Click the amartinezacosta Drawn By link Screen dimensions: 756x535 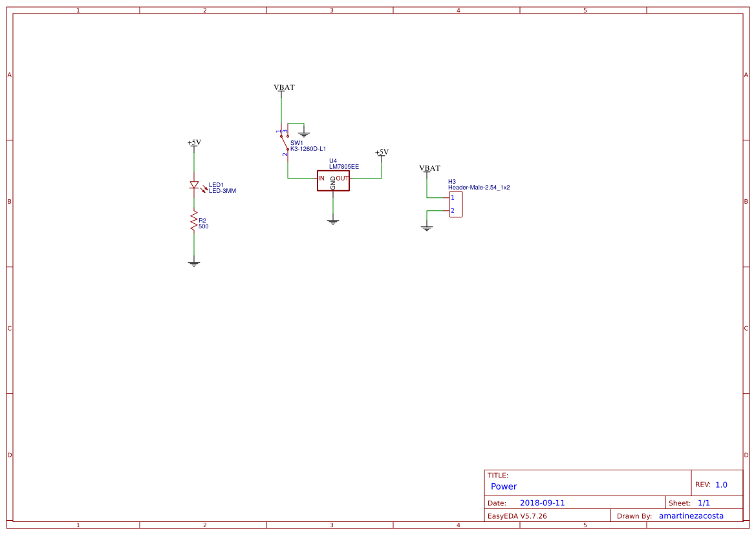click(x=691, y=516)
